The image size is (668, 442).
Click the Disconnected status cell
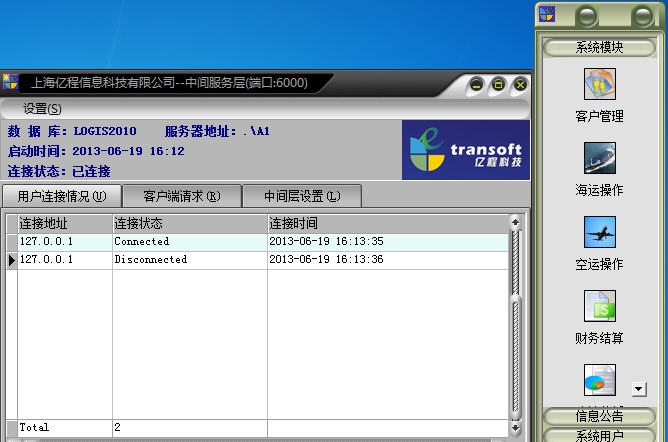pyautogui.click(x=190, y=260)
